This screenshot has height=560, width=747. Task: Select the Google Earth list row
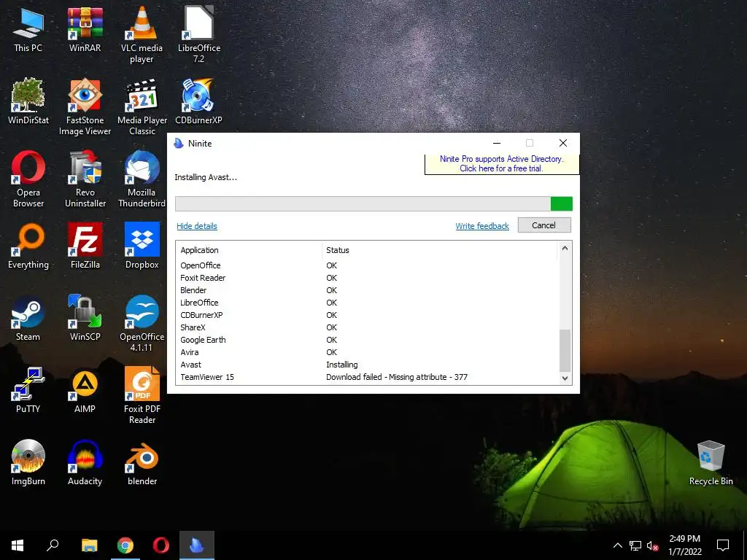367,340
